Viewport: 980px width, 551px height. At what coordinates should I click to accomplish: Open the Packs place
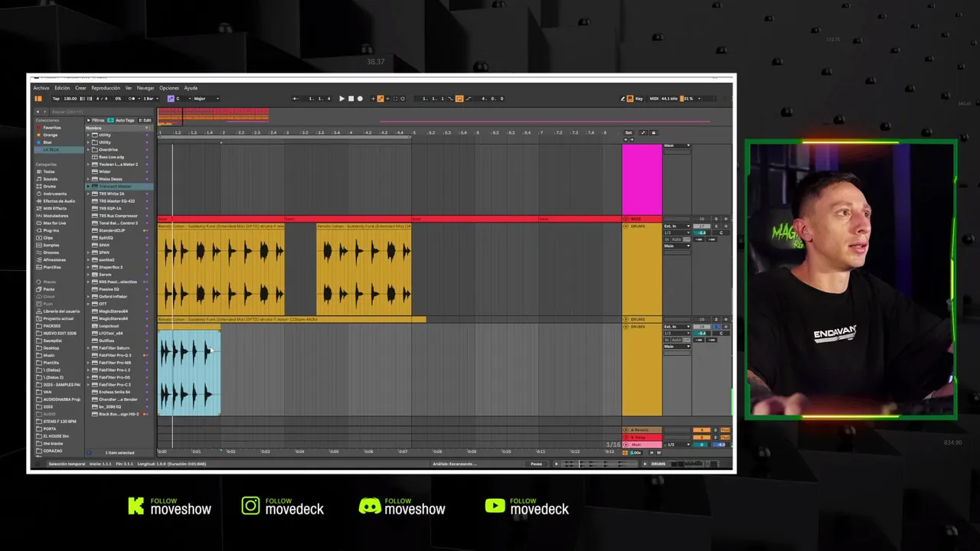(x=48, y=289)
